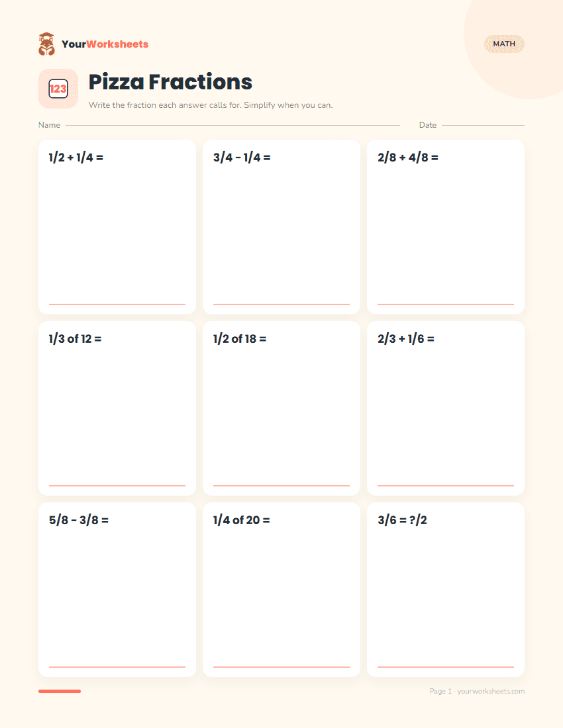The width and height of the screenshot is (563, 728).
Task: Select the 2/3 + 1/6 problem card
Action: point(446,408)
